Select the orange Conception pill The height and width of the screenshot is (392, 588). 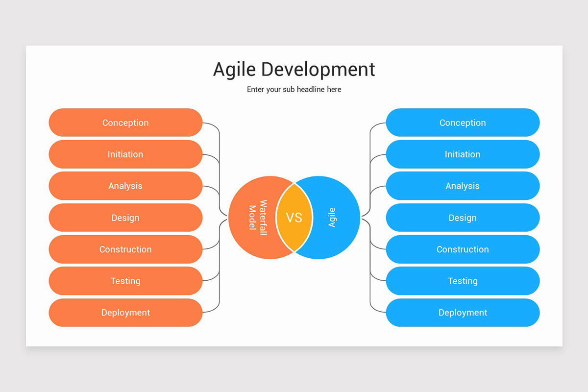click(125, 122)
